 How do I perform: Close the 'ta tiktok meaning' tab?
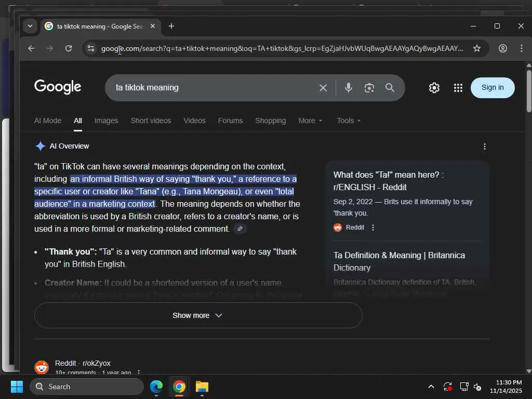pos(153,26)
